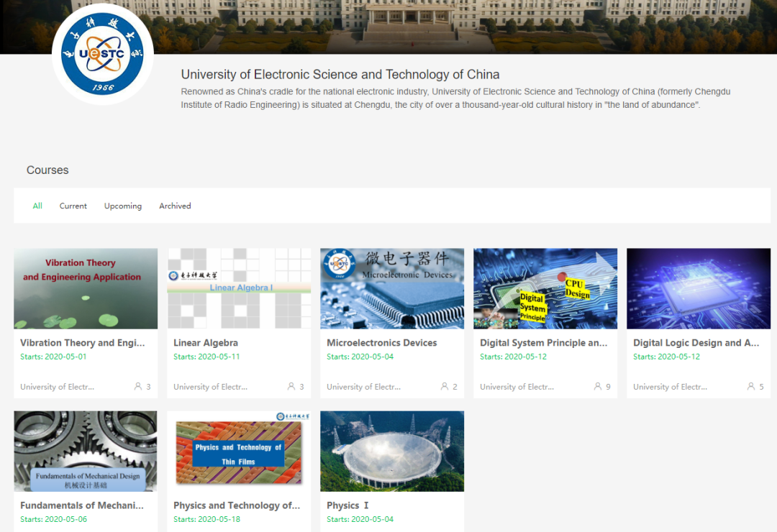The height and width of the screenshot is (532, 777).
Task: Click the 'Microelectronics Devices' course title
Action: [381, 343]
